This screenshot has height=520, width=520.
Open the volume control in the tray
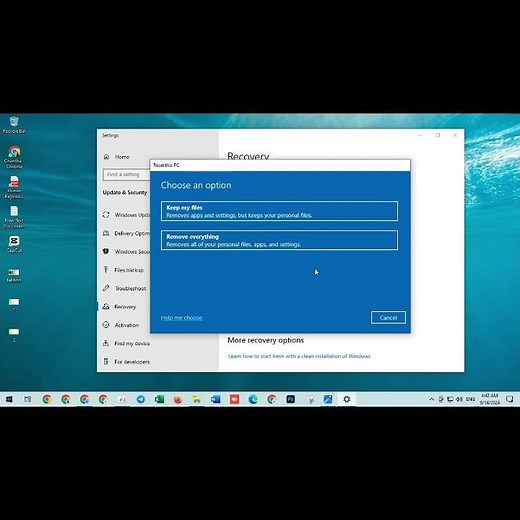click(x=459, y=399)
